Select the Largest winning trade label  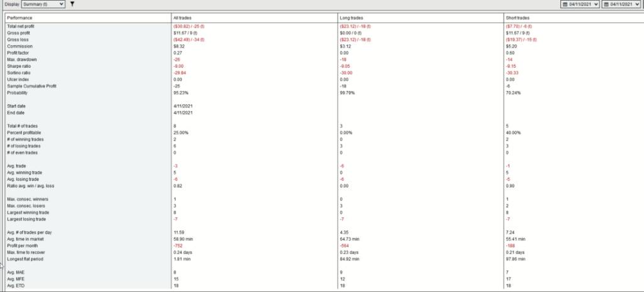(x=28, y=212)
